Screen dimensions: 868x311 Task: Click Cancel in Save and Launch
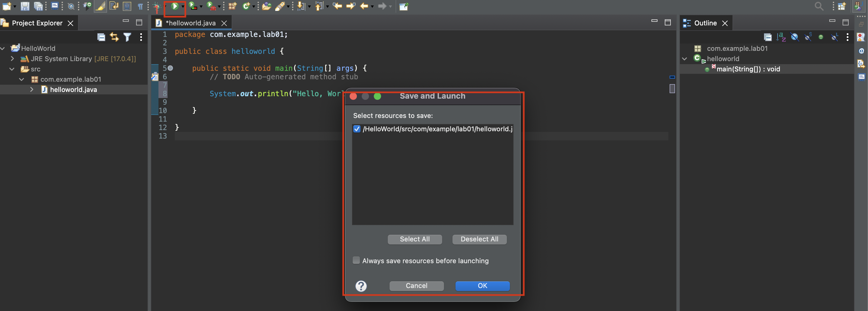[416, 286]
